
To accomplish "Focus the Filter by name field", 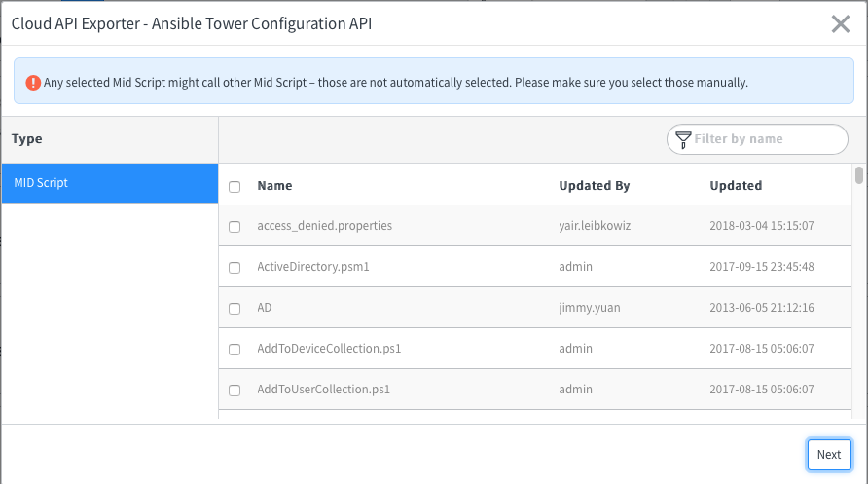I will [x=757, y=139].
